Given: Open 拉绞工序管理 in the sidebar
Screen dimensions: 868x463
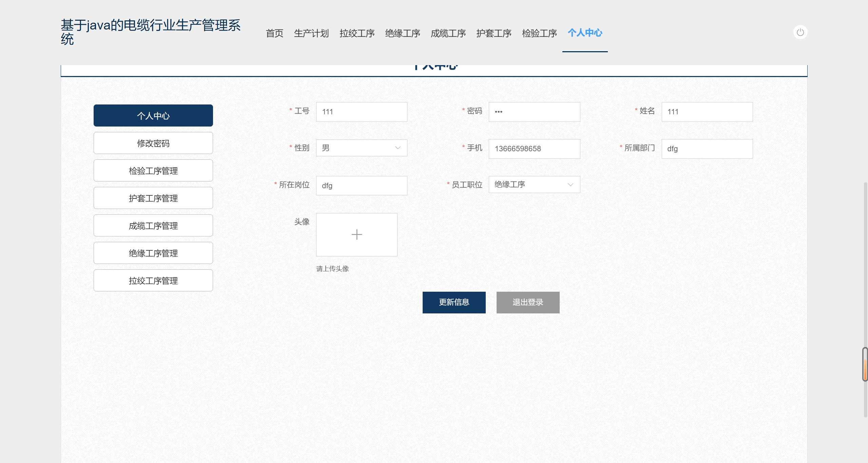Looking at the screenshot, I should point(153,281).
